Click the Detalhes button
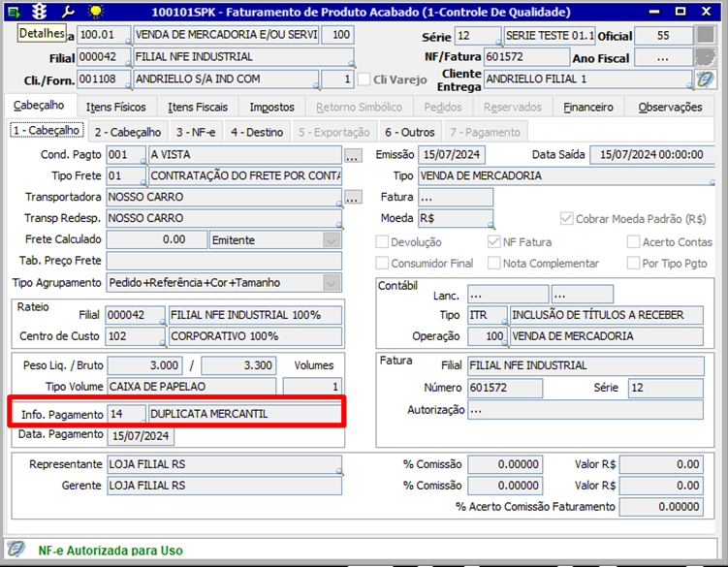Viewport: 728px width, 567px height. [42, 33]
